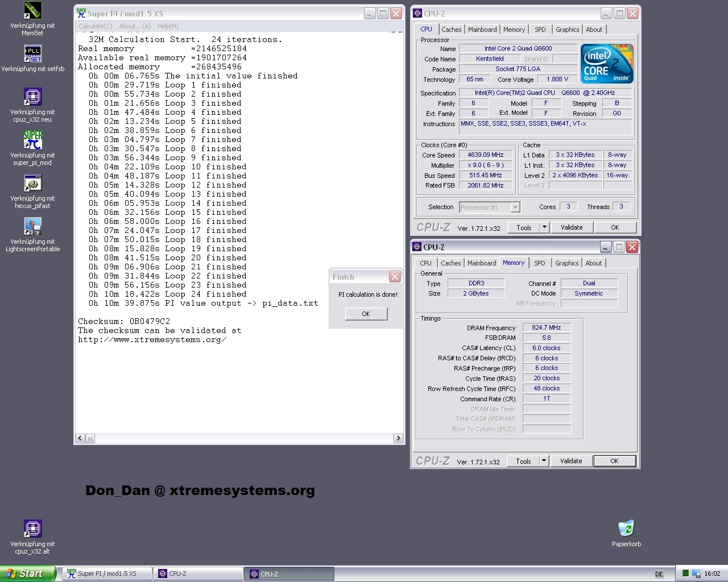
Task: Select About tab in upper CPU-Z
Action: 594,30
